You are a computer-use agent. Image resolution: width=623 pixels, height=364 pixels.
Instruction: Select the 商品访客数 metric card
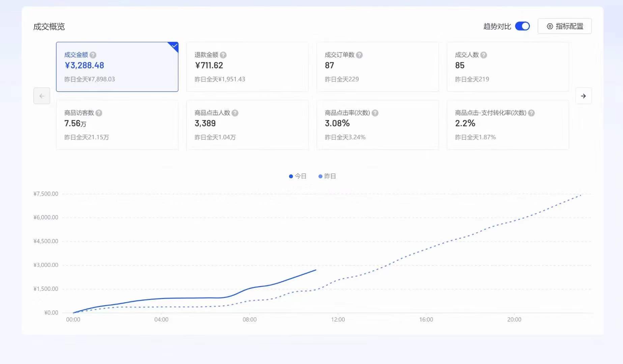click(117, 125)
